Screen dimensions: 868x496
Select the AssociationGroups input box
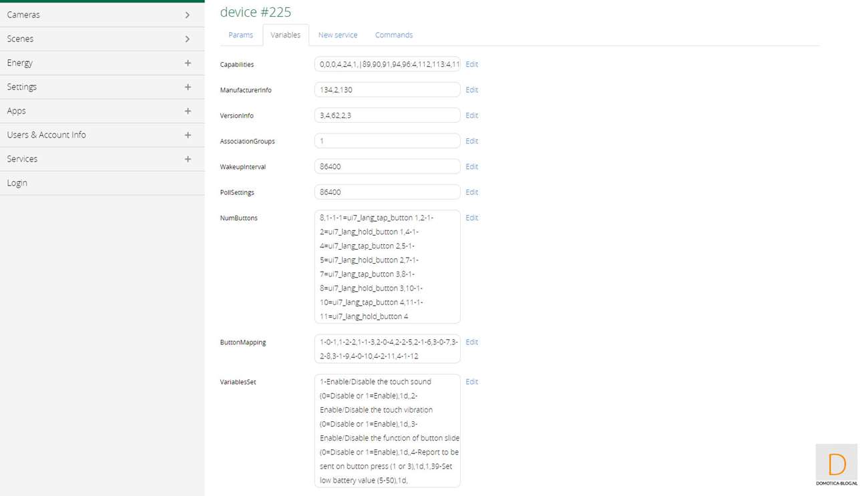(387, 141)
